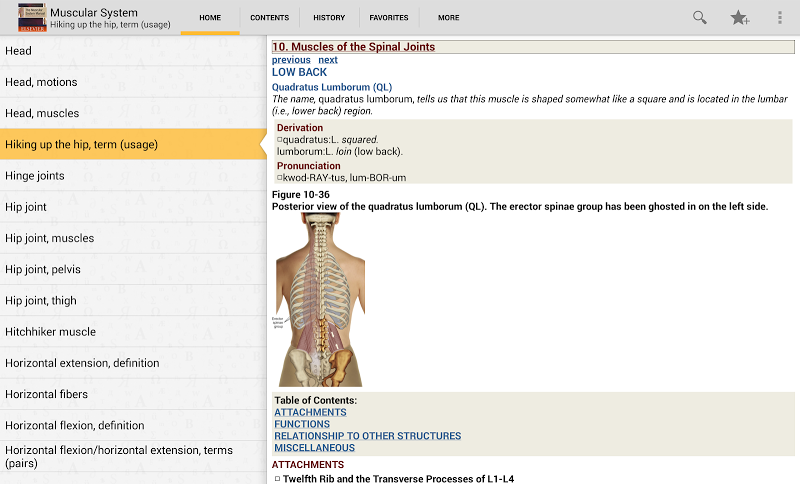Tap the Muscular System app icon
This screenshot has width=800, height=484.
pyautogui.click(x=32, y=17)
